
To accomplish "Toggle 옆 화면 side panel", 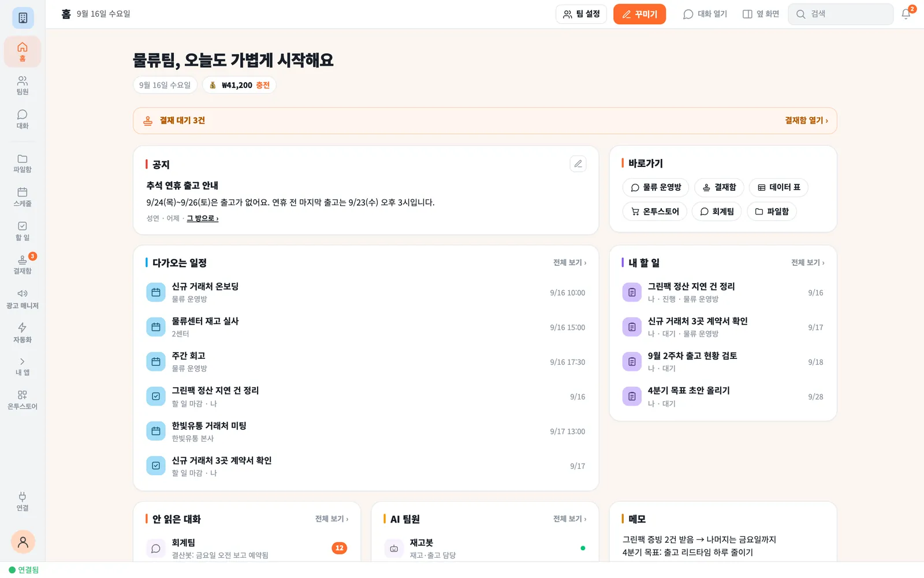I will click(761, 14).
